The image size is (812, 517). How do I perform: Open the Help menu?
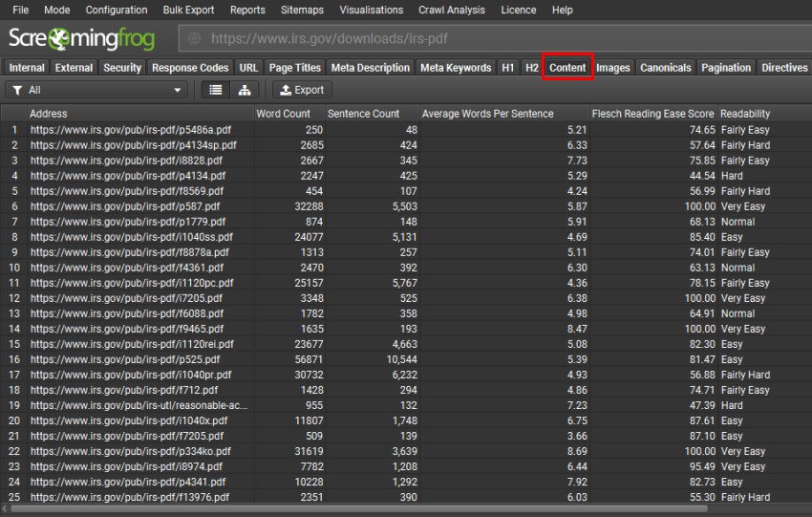563,10
